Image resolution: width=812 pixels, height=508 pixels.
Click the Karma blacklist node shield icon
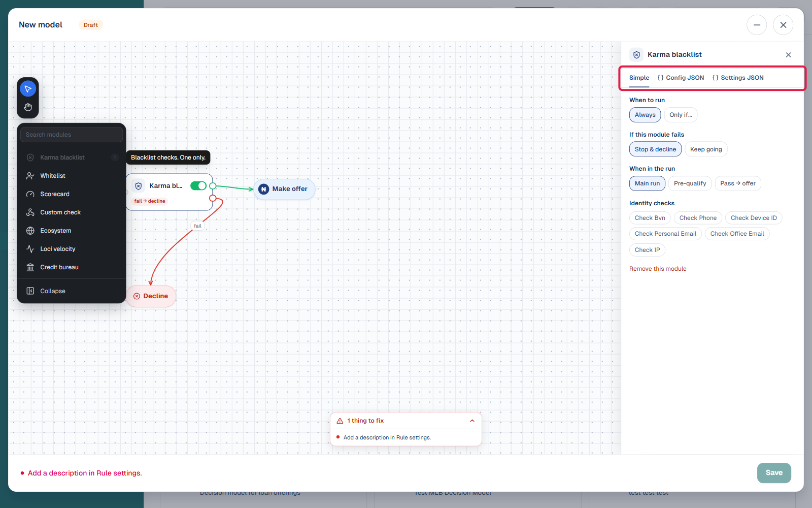coord(139,186)
